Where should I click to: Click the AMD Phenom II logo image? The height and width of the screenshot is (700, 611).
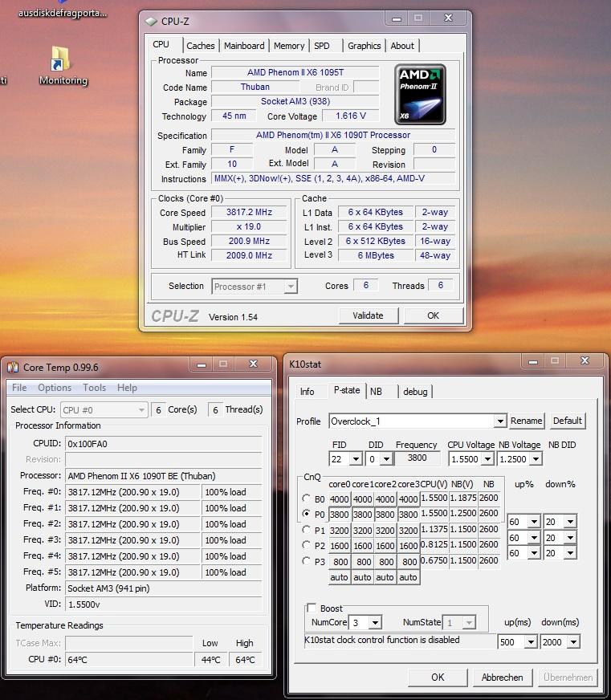(x=420, y=94)
